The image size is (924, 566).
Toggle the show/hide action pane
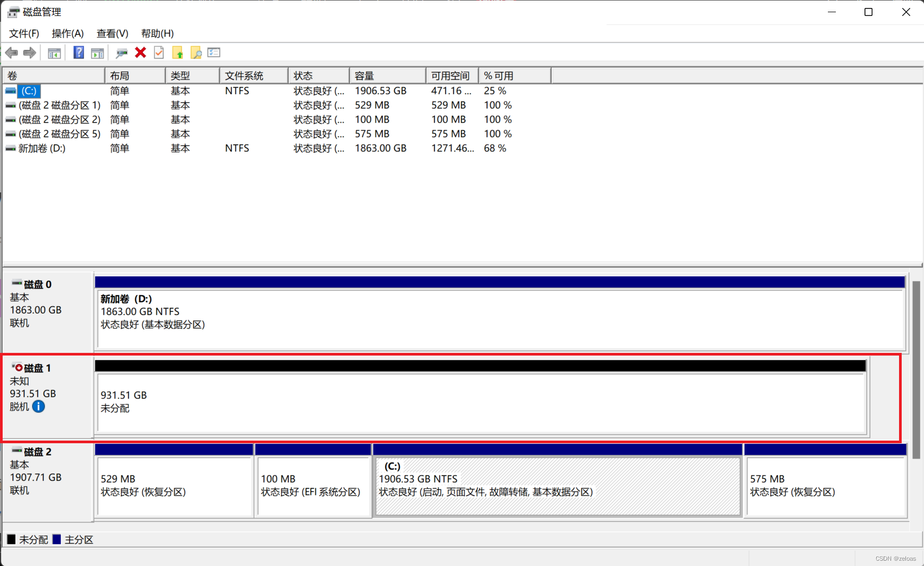click(x=97, y=52)
